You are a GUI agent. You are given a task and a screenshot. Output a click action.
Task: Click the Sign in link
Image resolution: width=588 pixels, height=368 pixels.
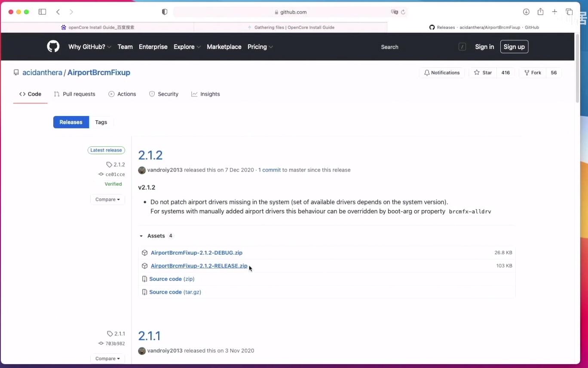pyautogui.click(x=484, y=47)
